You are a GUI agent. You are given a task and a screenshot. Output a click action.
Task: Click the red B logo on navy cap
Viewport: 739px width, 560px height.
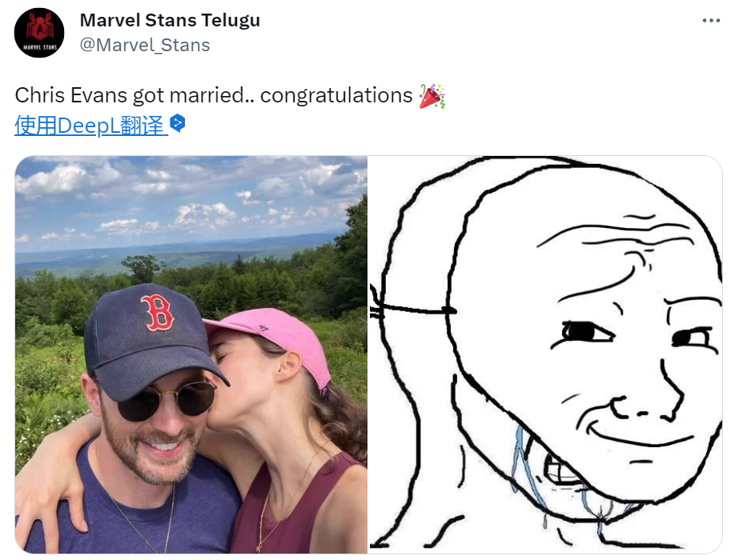point(158,312)
